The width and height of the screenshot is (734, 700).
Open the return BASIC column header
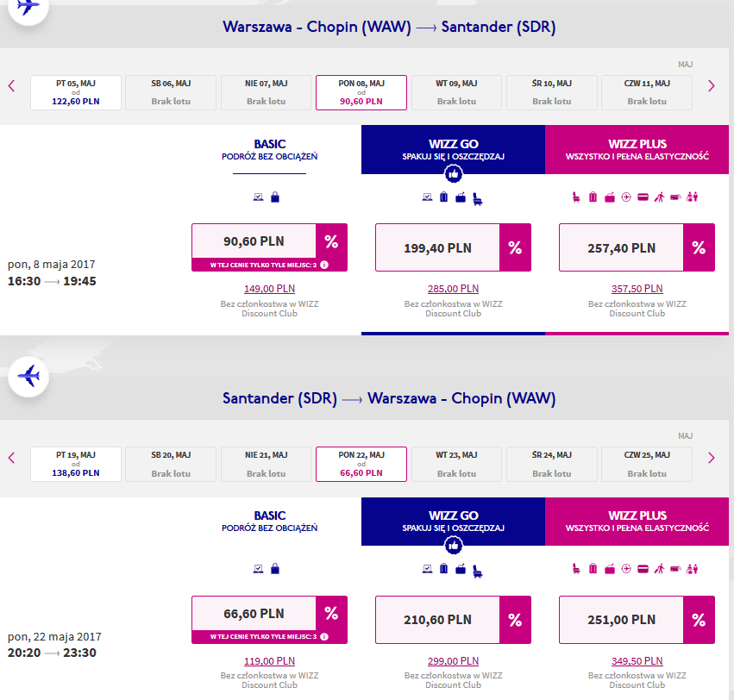270,522
